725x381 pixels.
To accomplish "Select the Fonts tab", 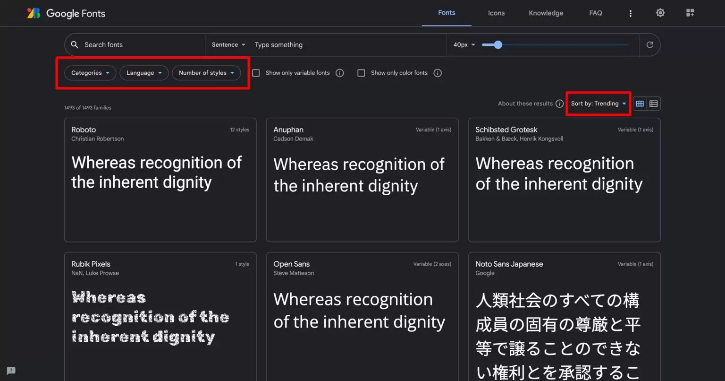I will point(447,13).
